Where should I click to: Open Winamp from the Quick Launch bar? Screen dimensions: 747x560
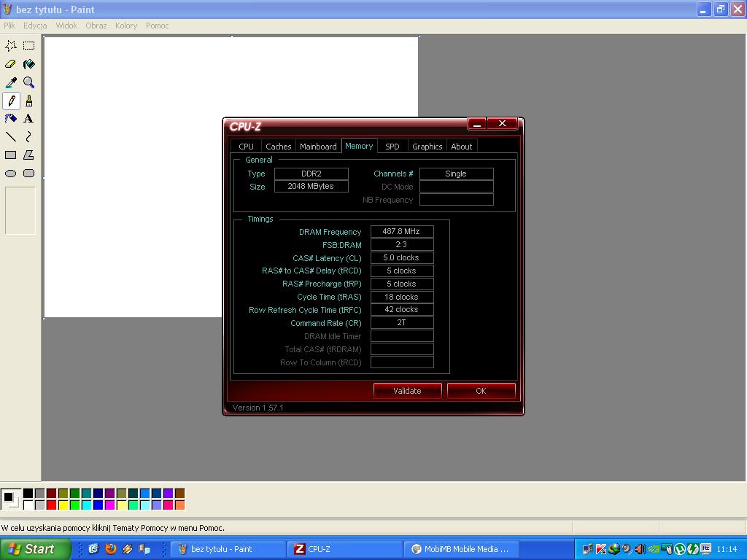(x=127, y=549)
